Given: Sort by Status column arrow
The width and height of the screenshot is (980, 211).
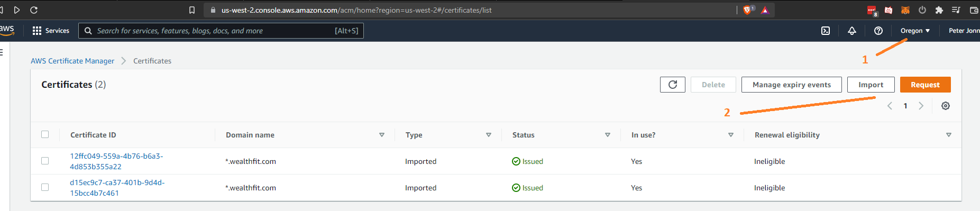Looking at the screenshot, I should pos(608,135).
